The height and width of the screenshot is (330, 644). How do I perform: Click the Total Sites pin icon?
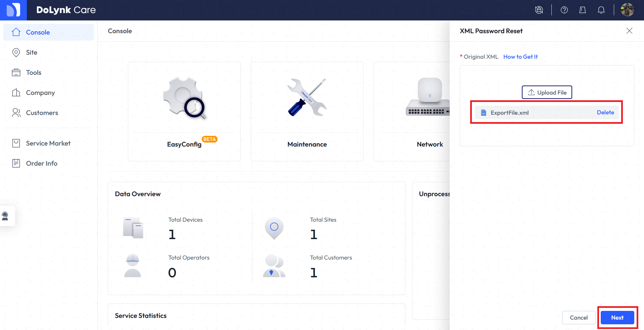[274, 228]
